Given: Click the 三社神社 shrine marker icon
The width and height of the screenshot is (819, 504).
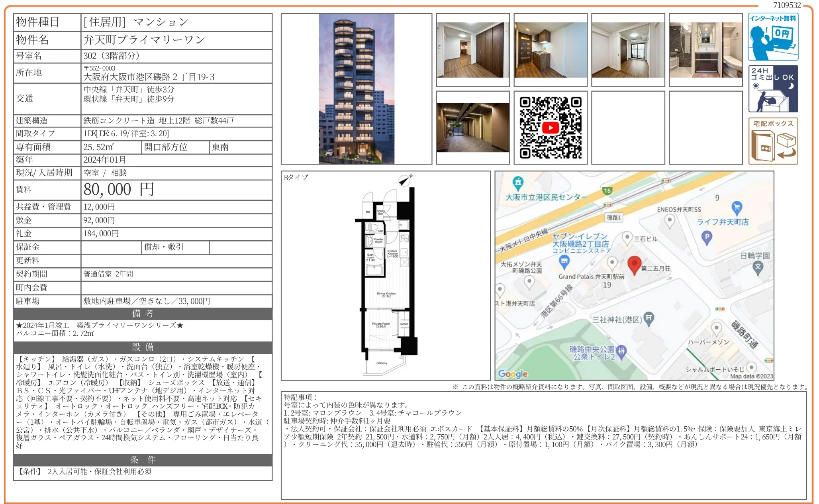Looking at the screenshot, I should click(649, 318).
